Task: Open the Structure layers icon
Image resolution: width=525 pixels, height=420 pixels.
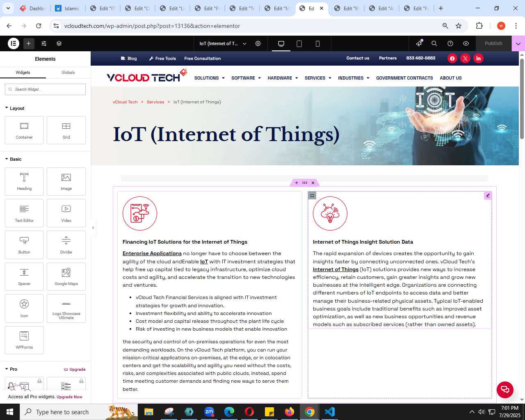Action: tap(59, 43)
